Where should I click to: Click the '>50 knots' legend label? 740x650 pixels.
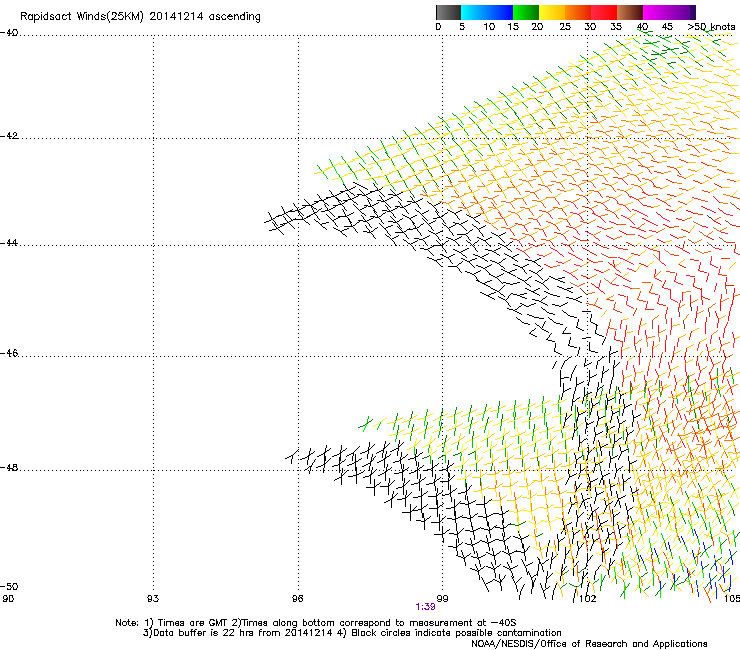point(711,27)
